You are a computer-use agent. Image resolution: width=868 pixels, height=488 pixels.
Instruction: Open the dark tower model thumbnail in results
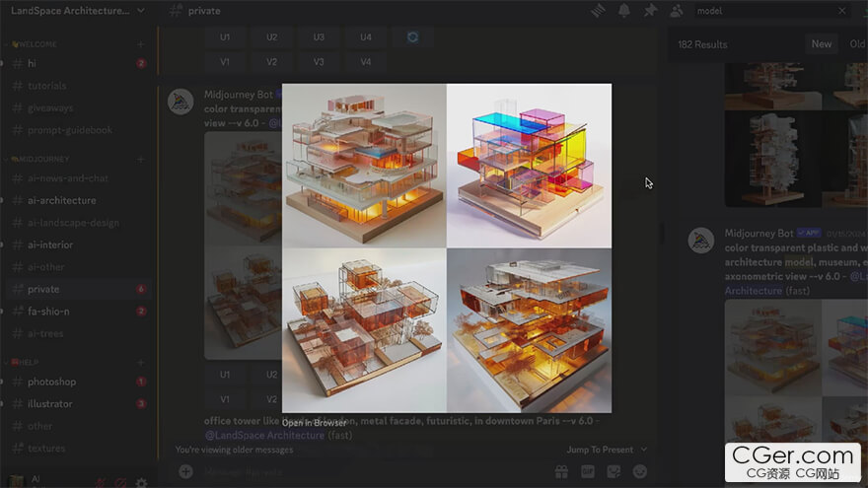pos(773,159)
